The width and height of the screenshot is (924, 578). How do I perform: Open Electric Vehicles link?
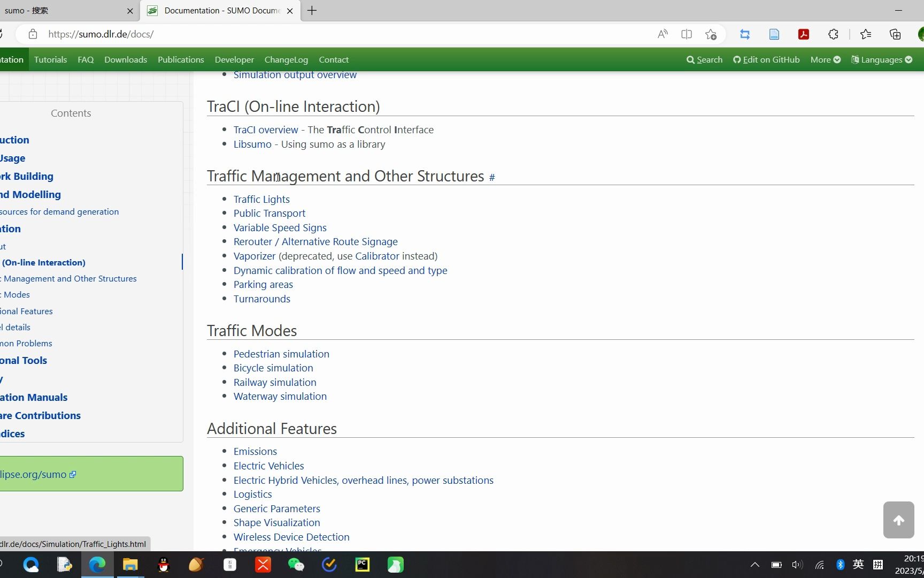268,466
